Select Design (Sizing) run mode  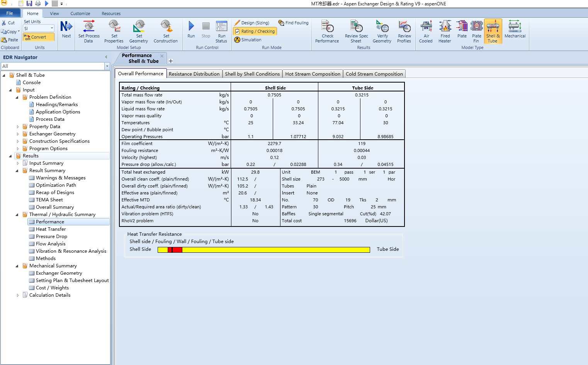coord(252,23)
